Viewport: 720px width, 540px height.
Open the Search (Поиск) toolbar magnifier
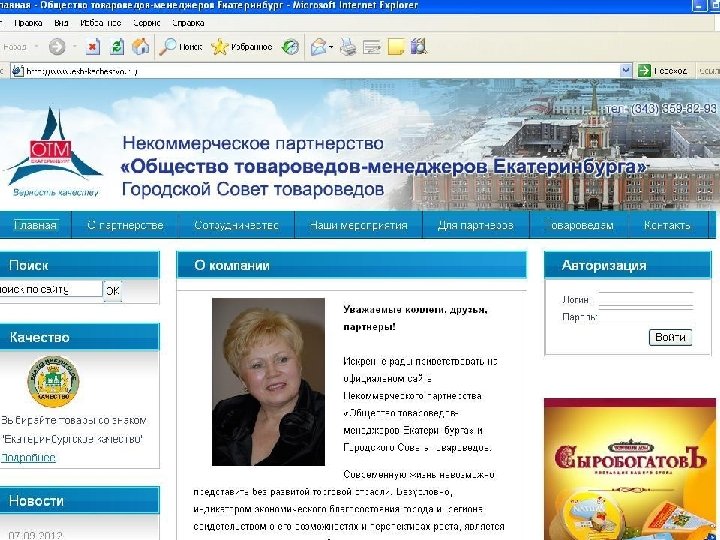[x=180, y=47]
